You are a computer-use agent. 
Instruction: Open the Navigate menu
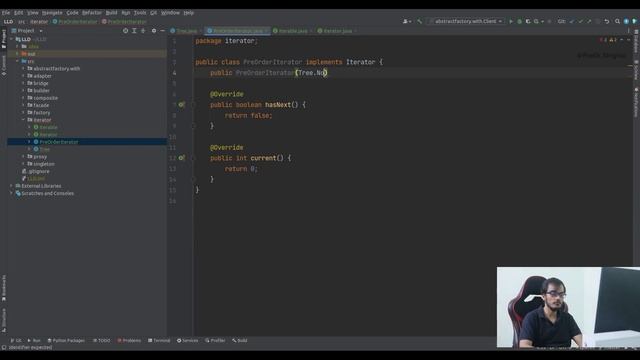point(52,13)
